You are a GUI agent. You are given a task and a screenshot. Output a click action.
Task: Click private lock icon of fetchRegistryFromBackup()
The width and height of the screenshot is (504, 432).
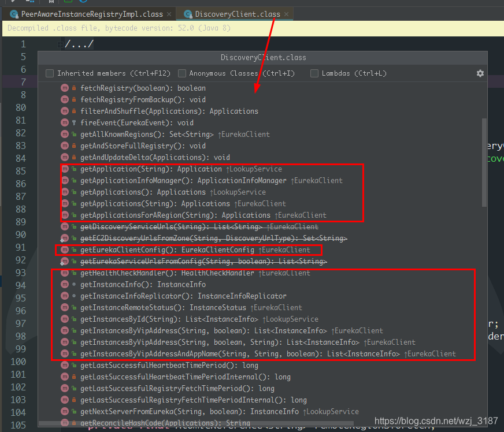(x=74, y=99)
